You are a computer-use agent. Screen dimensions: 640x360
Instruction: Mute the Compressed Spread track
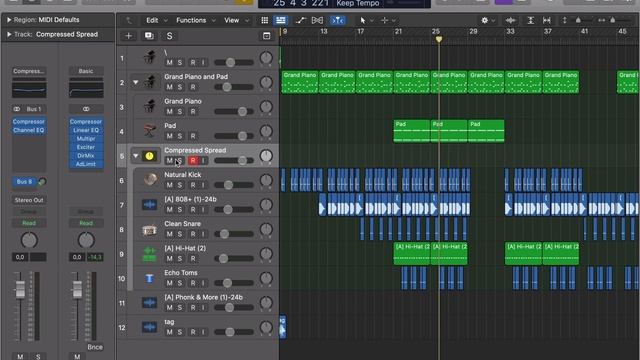coord(169,160)
